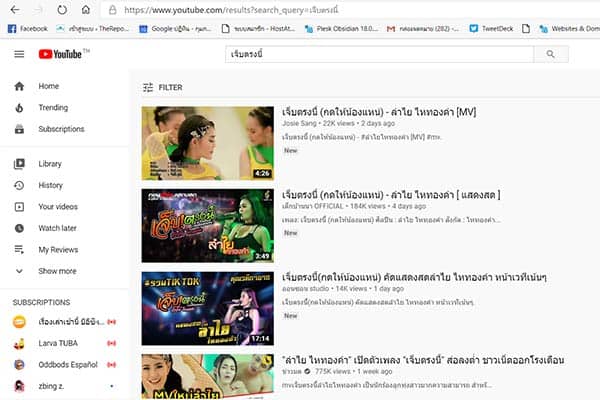The width and height of the screenshot is (600, 400).
Task: Open the HostAt... bookmark
Action: [258, 29]
